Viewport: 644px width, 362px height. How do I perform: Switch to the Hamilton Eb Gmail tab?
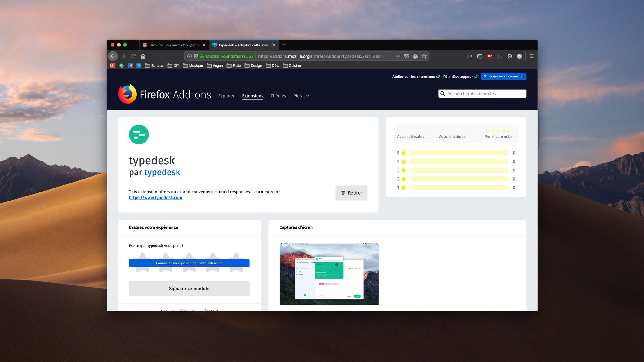[173, 45]
